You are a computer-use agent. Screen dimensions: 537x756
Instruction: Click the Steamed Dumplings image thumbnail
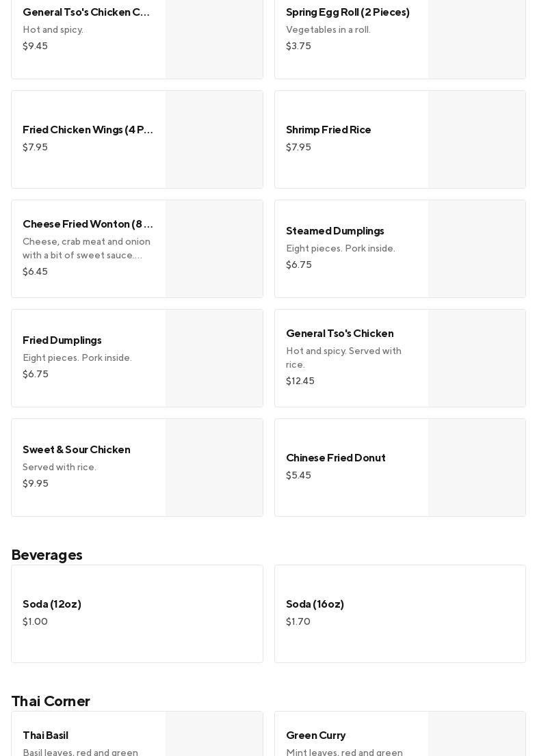point(477,249)
